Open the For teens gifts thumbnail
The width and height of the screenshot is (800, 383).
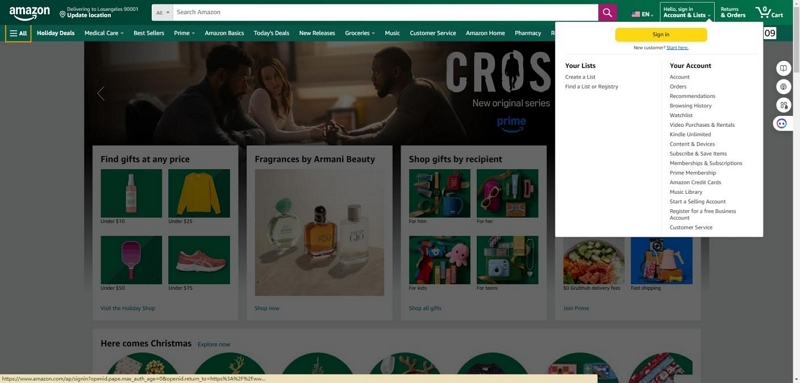point(507,260)
